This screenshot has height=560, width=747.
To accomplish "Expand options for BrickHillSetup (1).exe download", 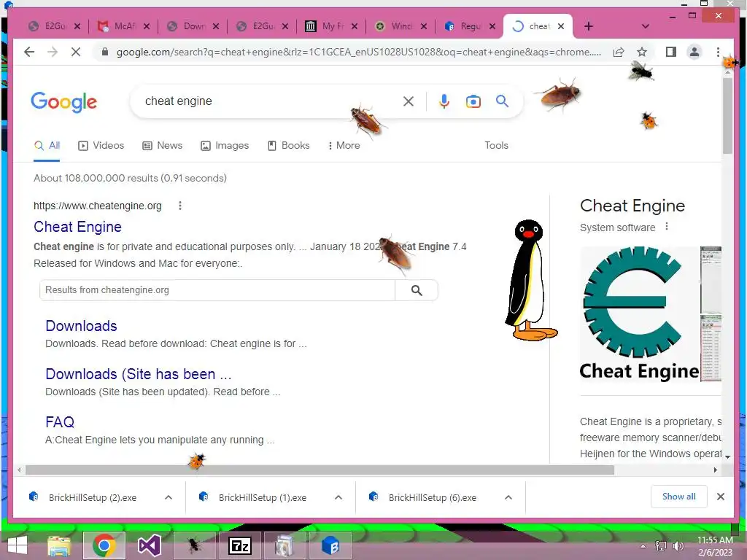I will pos(338,497).
